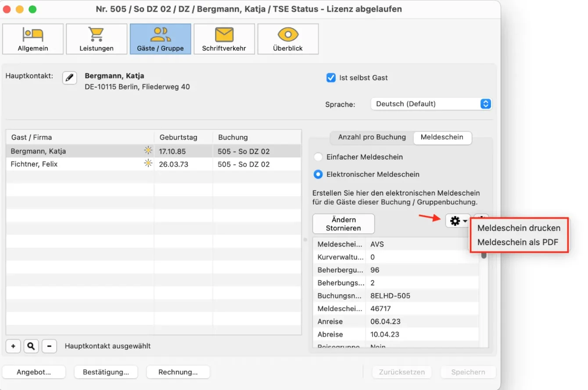Click the Beherbungs... row label

[341, 283]
